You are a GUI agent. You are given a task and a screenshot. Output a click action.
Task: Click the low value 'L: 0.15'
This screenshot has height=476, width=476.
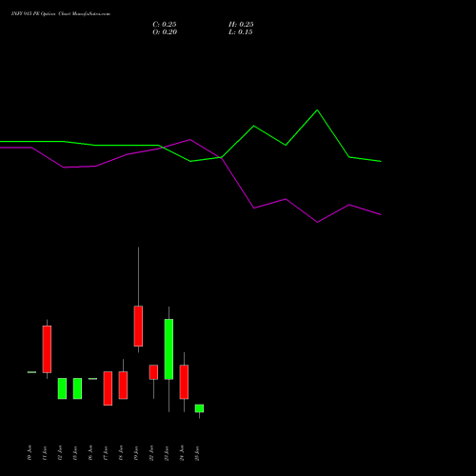(x=241, y=32)
